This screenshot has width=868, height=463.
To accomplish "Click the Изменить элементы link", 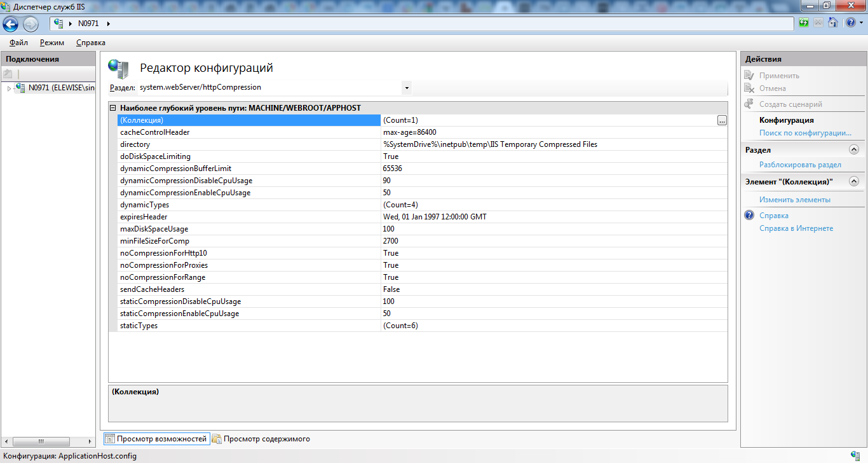I will click(x=794, y=200).
